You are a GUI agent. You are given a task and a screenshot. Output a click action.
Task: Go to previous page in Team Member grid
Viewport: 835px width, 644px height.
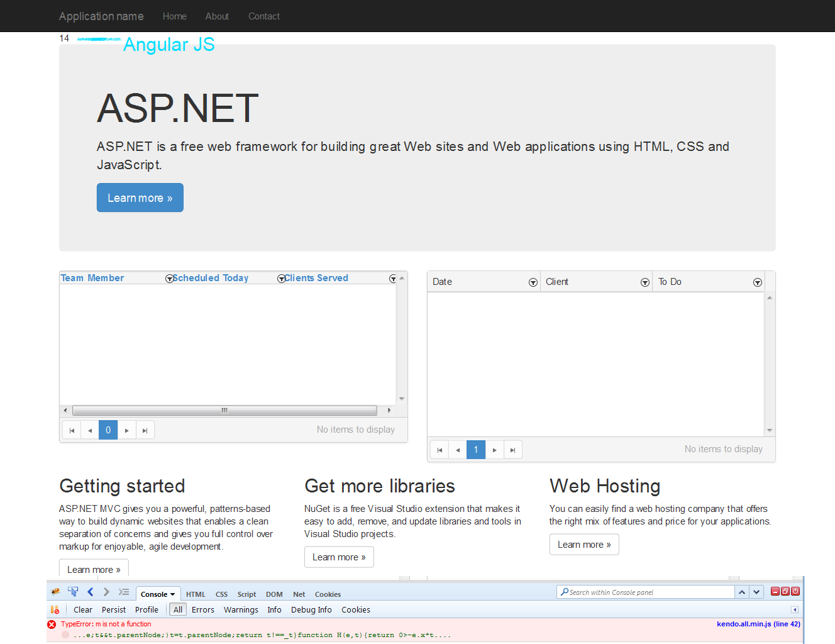(x=90, y=430)
